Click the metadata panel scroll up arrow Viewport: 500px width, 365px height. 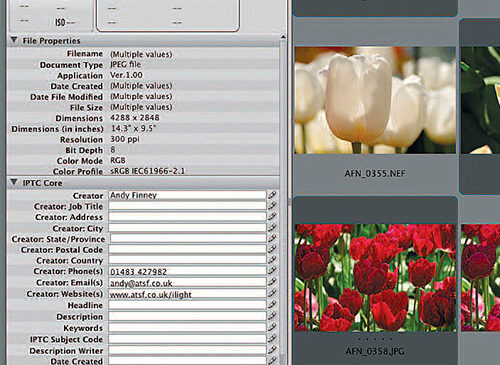click(x=283, y=37)
